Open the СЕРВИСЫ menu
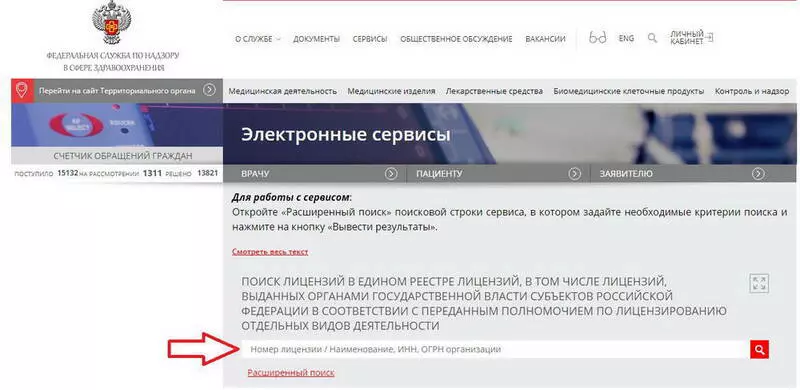The width and height of the screenshot is (800, 390). 370,39
